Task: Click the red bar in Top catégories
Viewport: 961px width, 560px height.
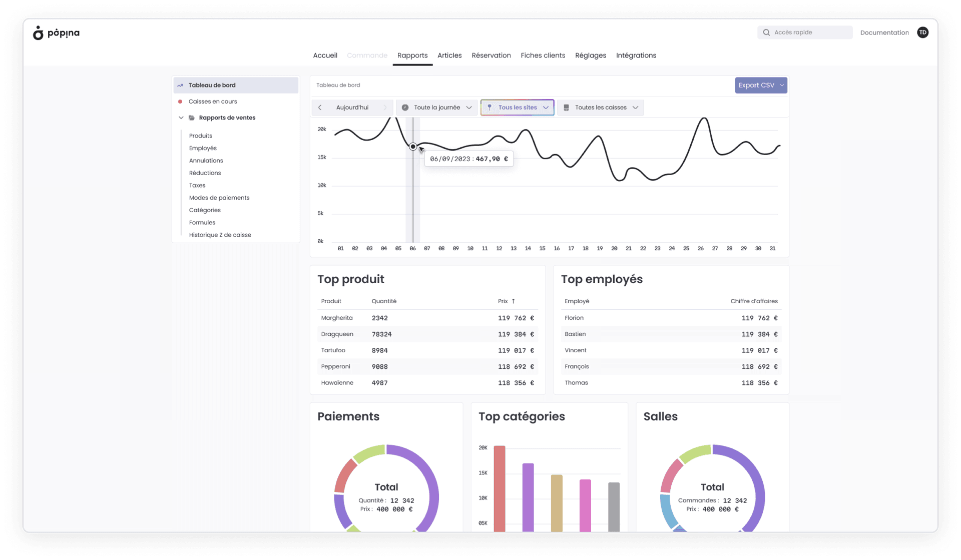Action: [x=499, y=488]
